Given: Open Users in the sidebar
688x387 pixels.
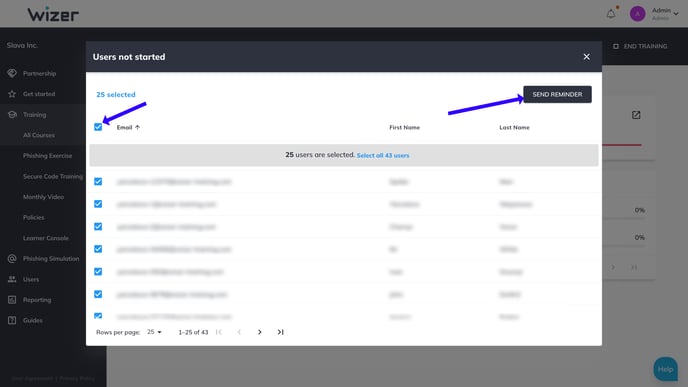Looking at the screenshot, I should (x=31, y=279).
